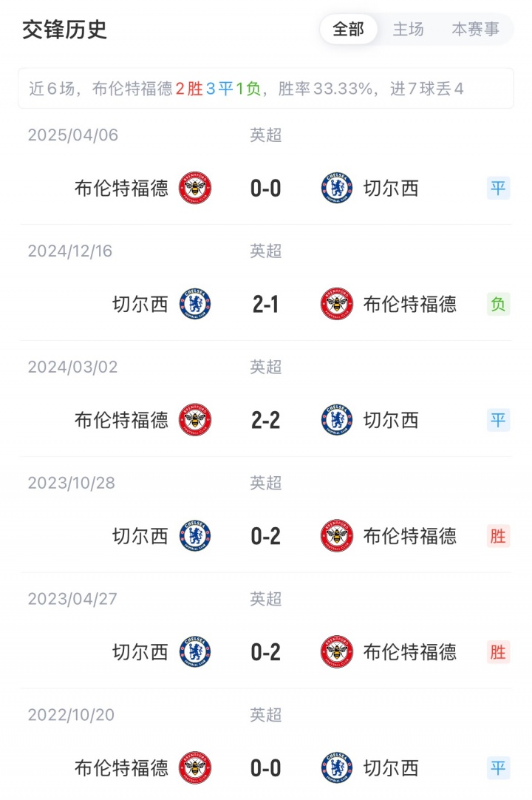Click Brentford crest in 2023/04/27 match
The height and width of the screenshot is (800, 532).
pos(337,652)
